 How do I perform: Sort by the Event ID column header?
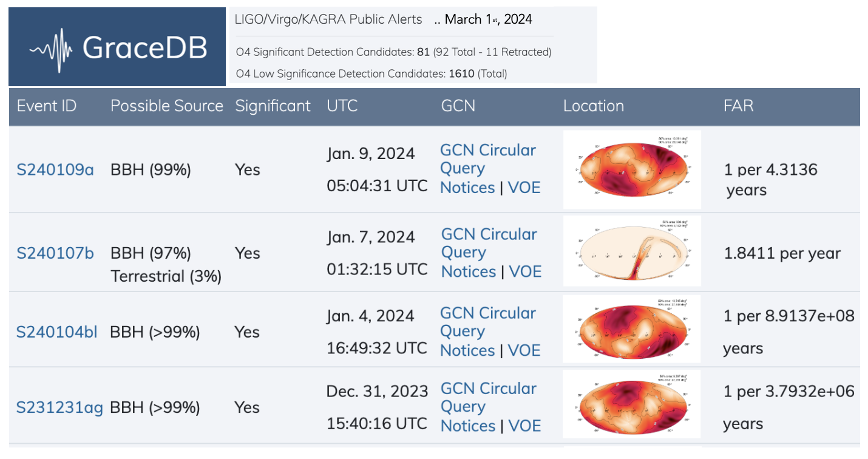[x=47, y=106]
